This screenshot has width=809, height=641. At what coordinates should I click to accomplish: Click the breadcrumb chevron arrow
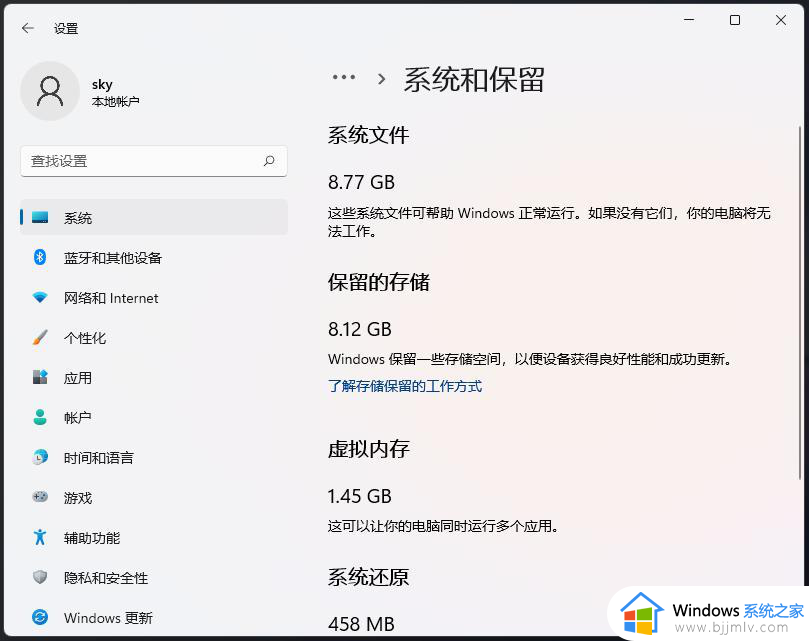click(381, 79)
